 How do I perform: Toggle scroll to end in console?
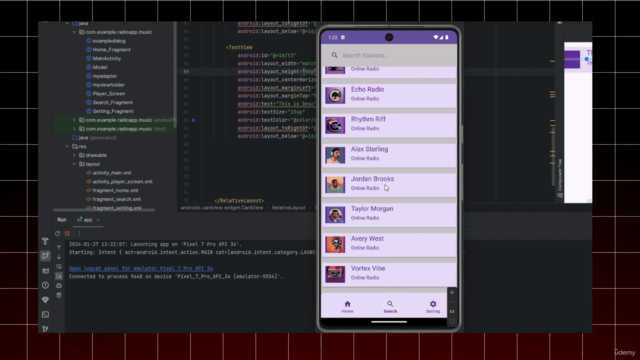(x=59, y=276)
